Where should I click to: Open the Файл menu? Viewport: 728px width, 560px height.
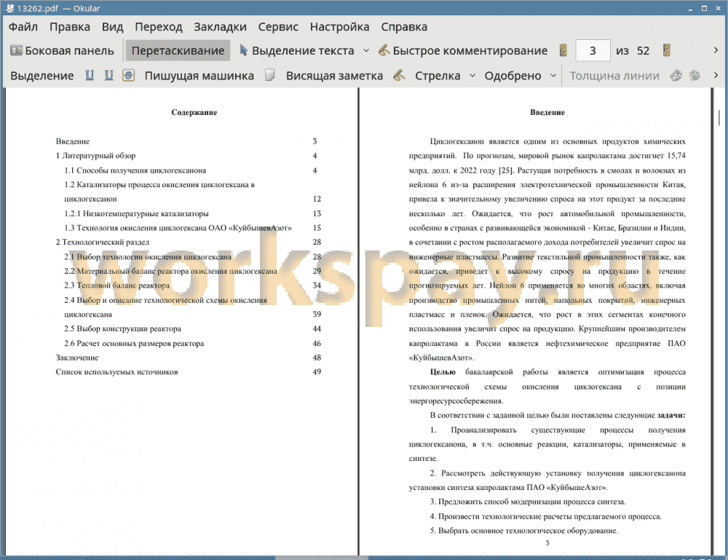(23, 27)
